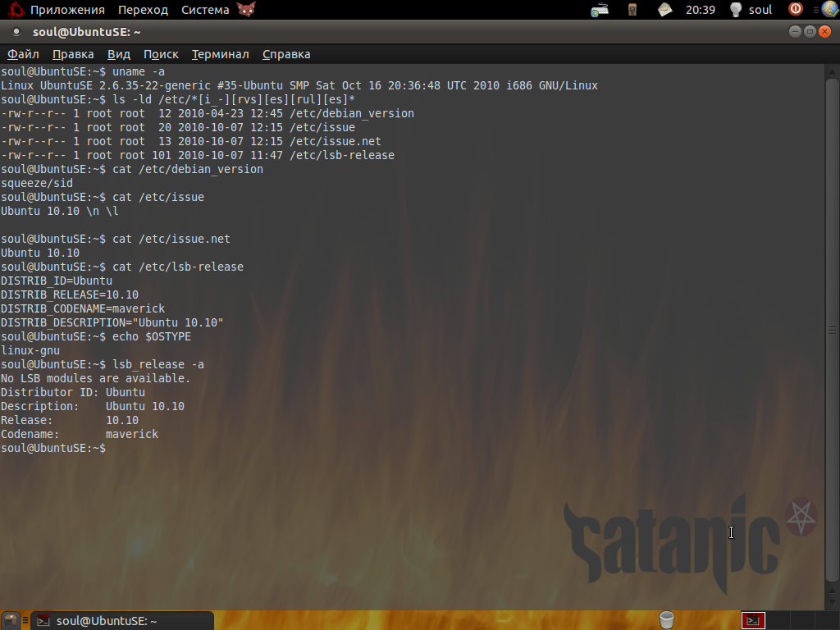Open the Trash icon in bottom panel

tap(666, 620)
